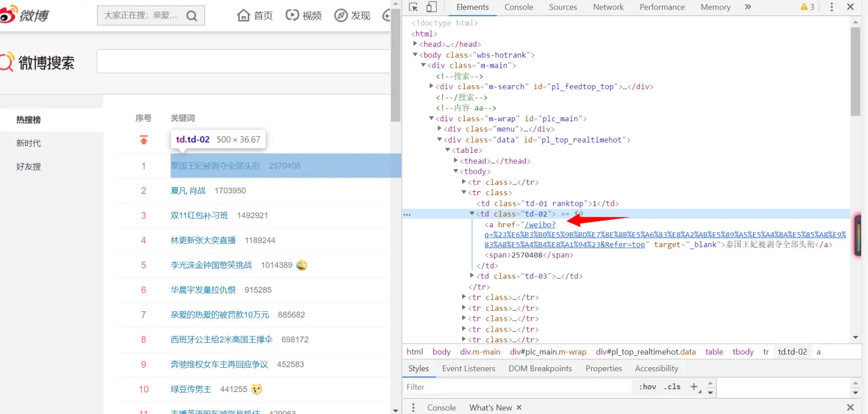The width and height of the screenshot is (868, 414).
Task: Expand the head node in the DOM tree
Action: pos(415,44)
